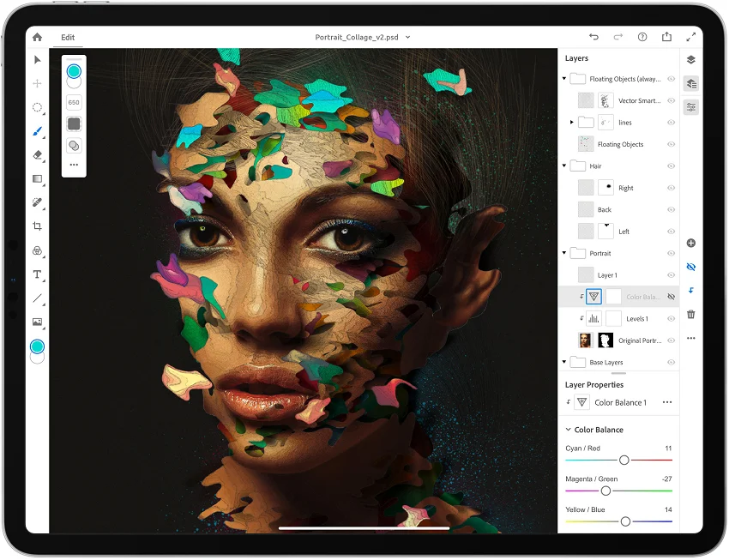Screen dimensions: 729x560
Task: Collapse the Color Balance section
Action: coord(568,430)
